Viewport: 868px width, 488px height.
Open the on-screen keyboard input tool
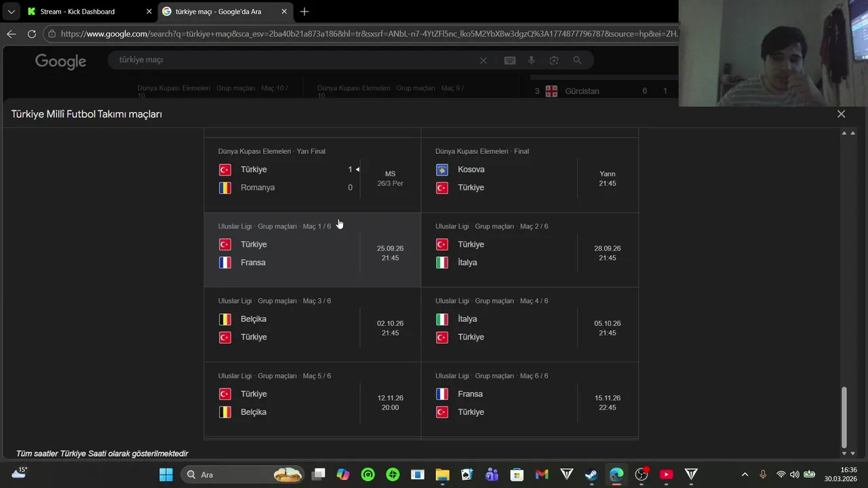[x=510, y=60]
